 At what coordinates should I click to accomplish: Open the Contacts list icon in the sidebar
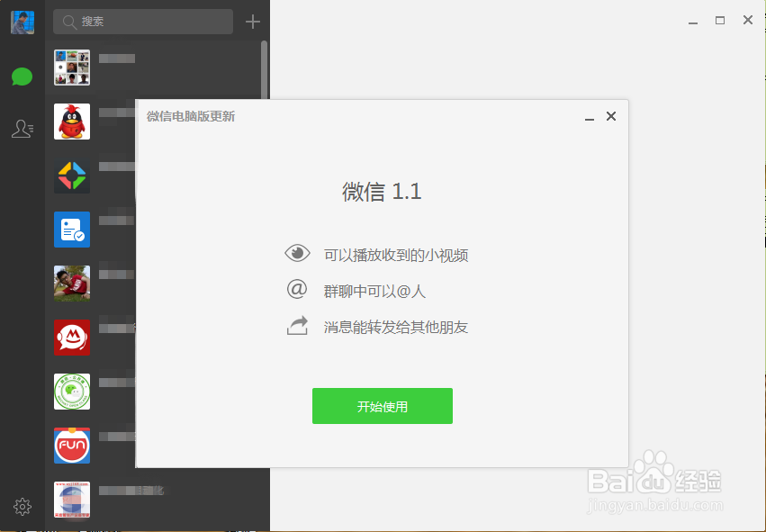point(22,129)
